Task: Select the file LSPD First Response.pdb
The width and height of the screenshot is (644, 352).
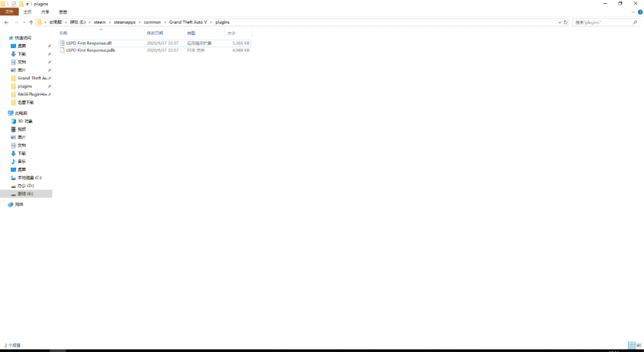Action: tap(90, 50)
